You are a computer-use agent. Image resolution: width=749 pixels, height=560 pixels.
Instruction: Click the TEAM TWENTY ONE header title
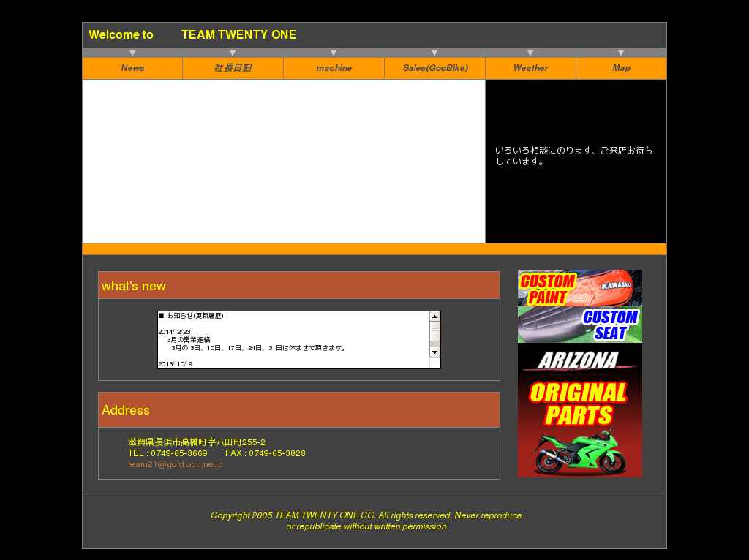click(x=238, y=34)
